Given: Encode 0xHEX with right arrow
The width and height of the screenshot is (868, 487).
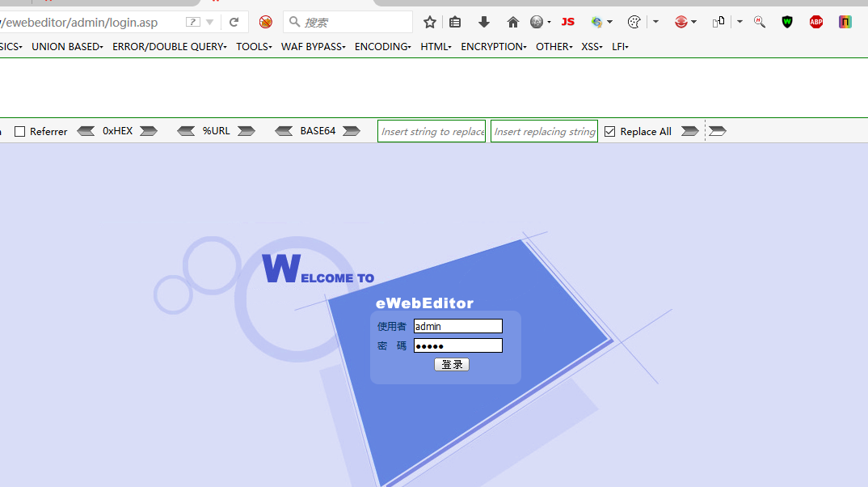Looking at the screenshot, I should 149,131.
